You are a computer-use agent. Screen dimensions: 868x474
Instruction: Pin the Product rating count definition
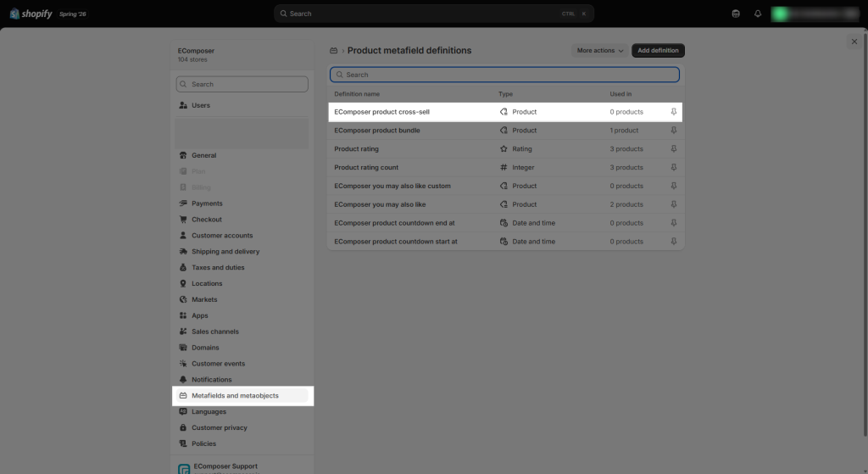pos(674,167)
